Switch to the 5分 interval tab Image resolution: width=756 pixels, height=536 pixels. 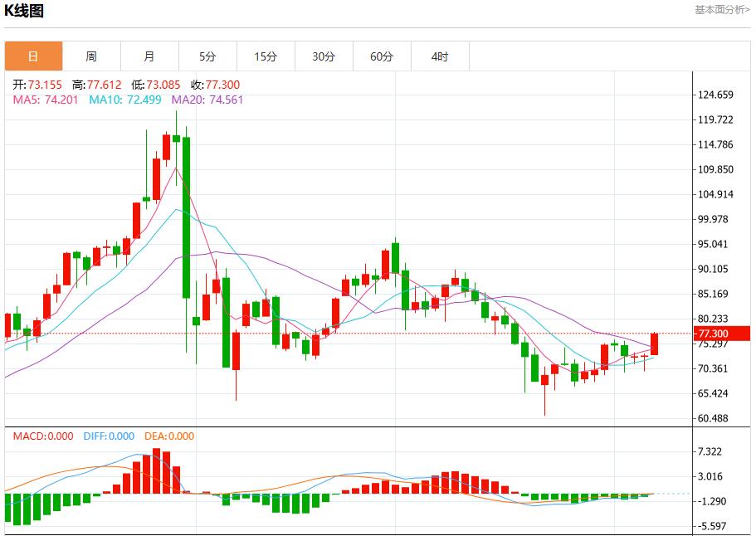point(207,56)
